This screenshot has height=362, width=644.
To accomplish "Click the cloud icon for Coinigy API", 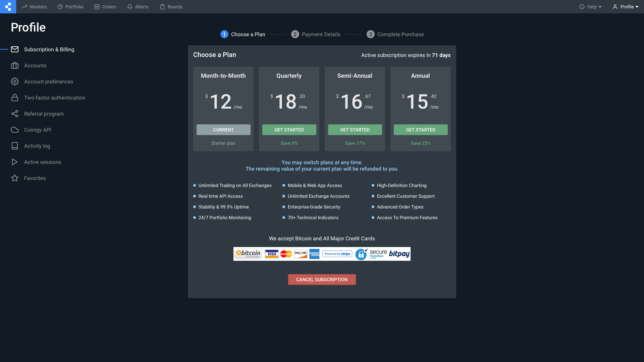I will pos(15,130).
